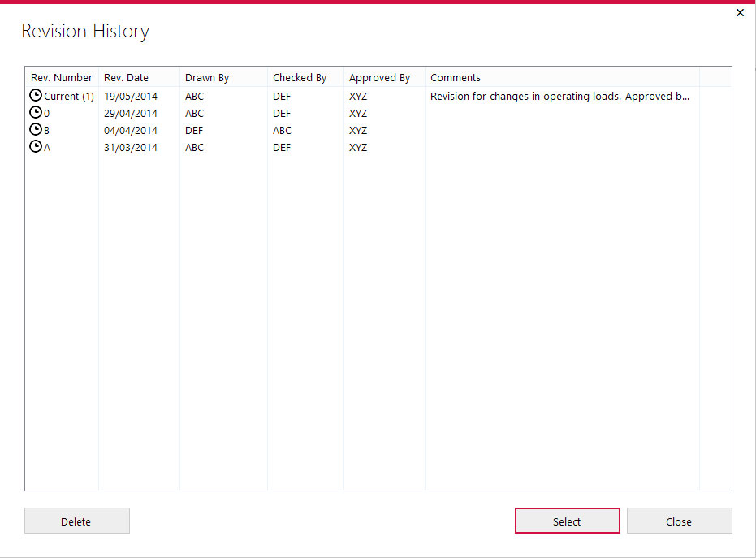
Task: Sort by Checked By column header
Action: [305, 77]
